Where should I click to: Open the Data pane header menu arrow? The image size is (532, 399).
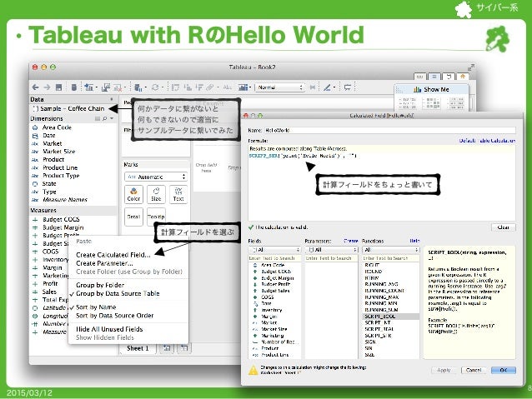tap(112, 99)
